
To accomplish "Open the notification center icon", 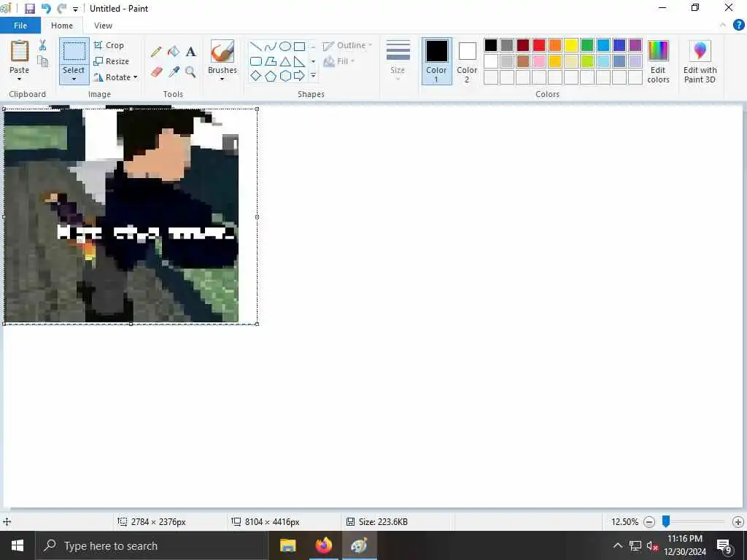I will pyautogui.click(x=724, y=545).
